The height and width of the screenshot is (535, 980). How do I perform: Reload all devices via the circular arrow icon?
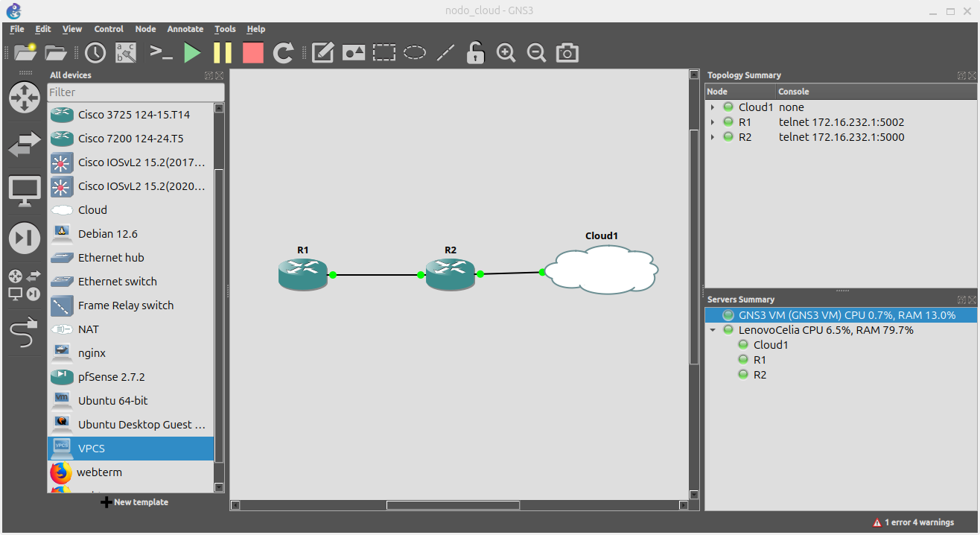284,53
